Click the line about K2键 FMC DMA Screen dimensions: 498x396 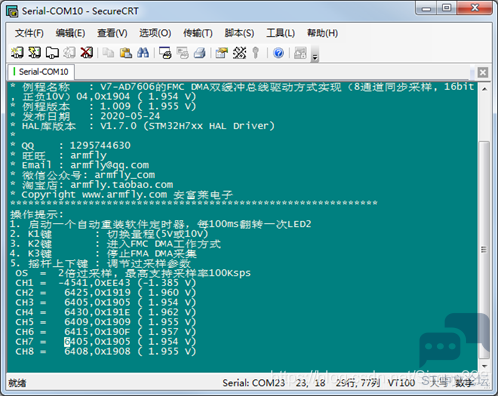[x=115, y=244]
